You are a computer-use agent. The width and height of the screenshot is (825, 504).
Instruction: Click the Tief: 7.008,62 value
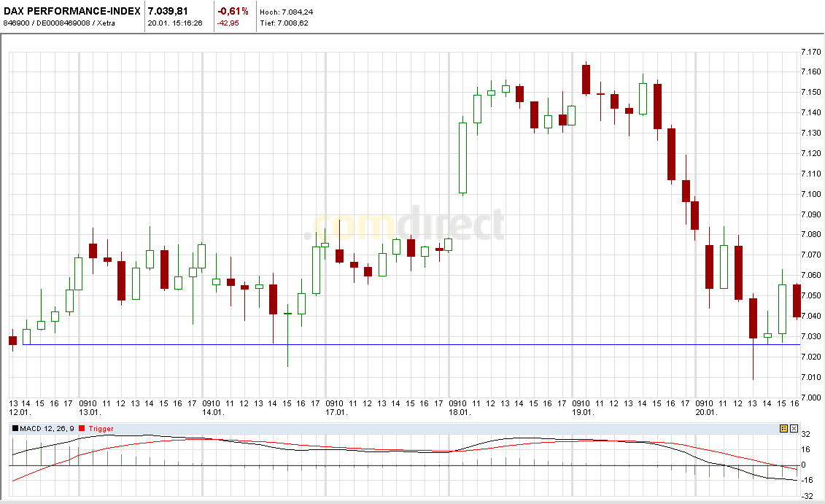coord(284,23)
